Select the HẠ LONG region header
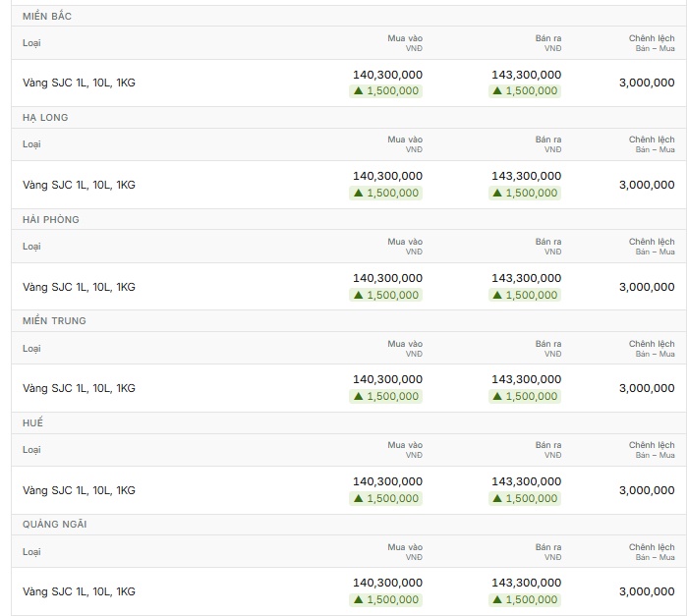 click(x=45, y=118)
